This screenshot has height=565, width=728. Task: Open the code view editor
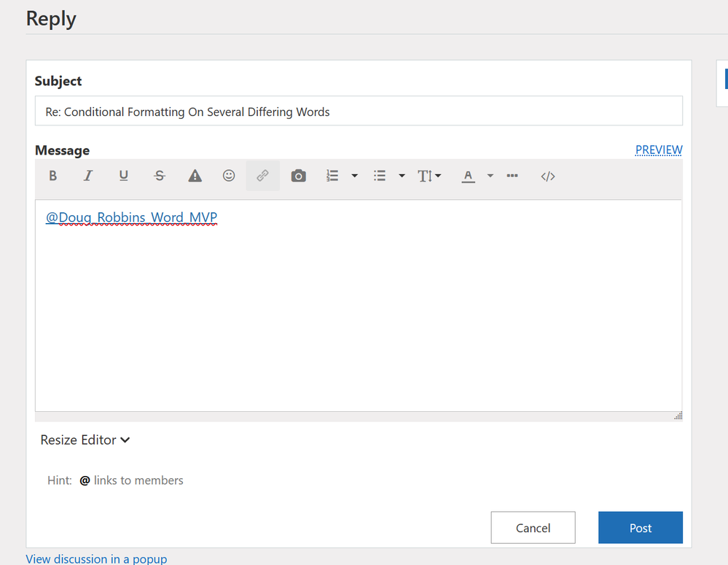click(x=547, y=176)
